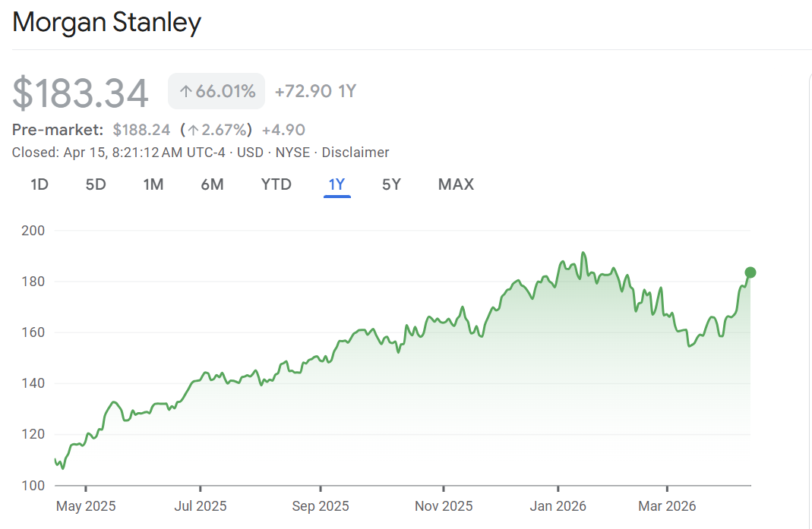Click the 200 y-axis value label
The height and width of the screenshot is (529, 812).
pyautogui.click(x=34, y=230)
